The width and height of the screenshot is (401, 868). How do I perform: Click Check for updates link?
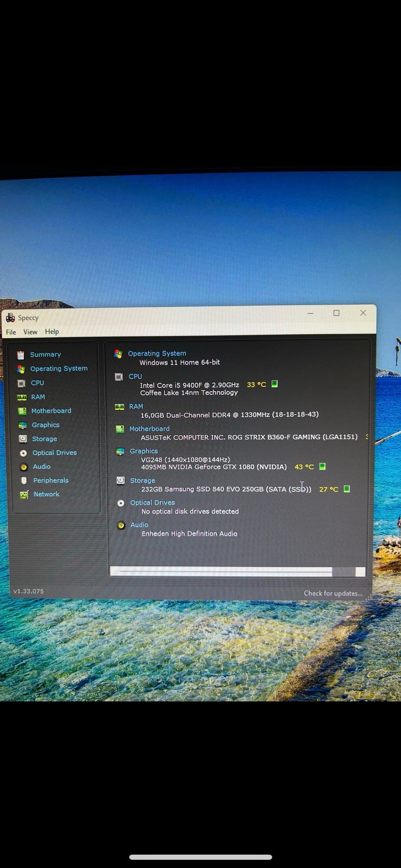tap(333, 593)
